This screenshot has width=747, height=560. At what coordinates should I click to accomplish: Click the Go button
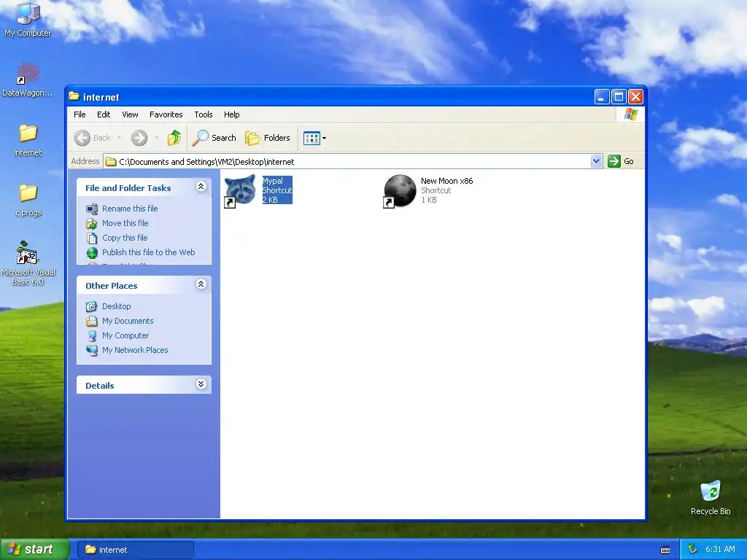coord(621,161)
